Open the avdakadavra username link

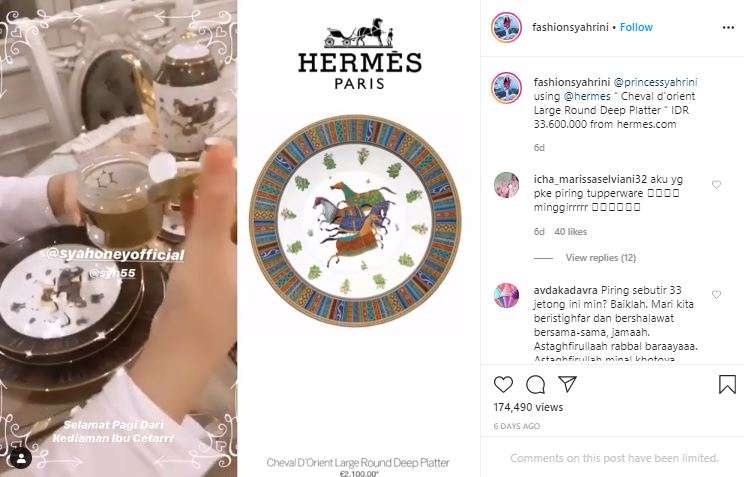click(566, 290)
